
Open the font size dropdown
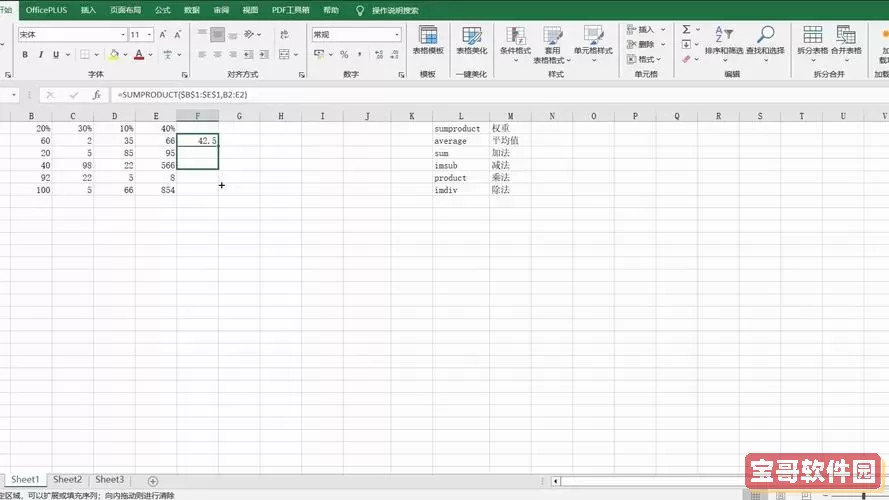(x=149, y=35)
